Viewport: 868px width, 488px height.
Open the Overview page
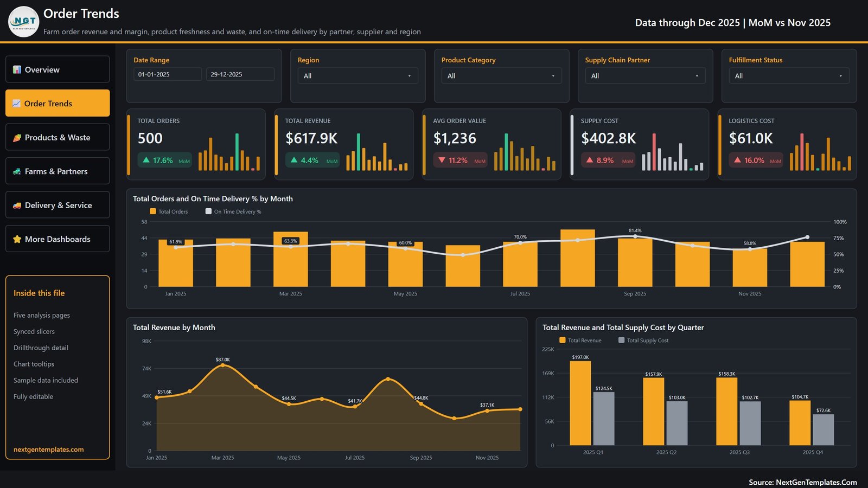coord(58,69)
